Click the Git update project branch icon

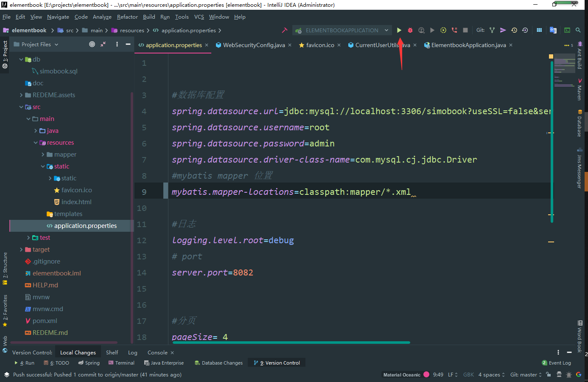(x=492, y=30)
